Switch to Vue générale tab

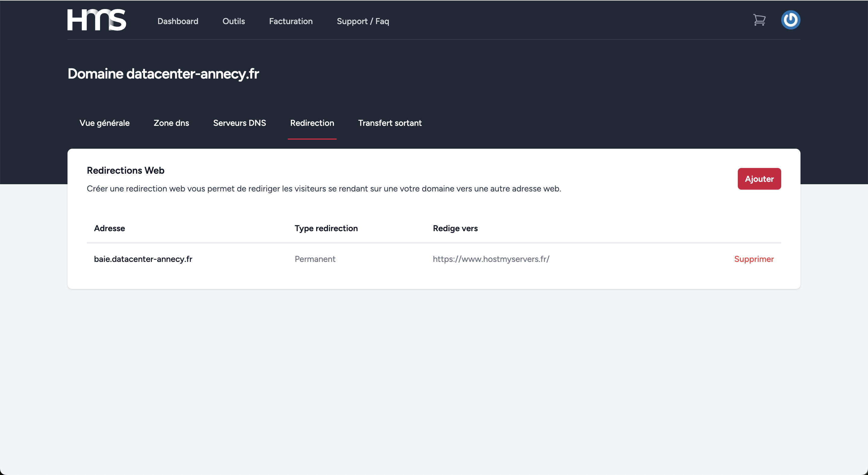(x=105, y=123)
